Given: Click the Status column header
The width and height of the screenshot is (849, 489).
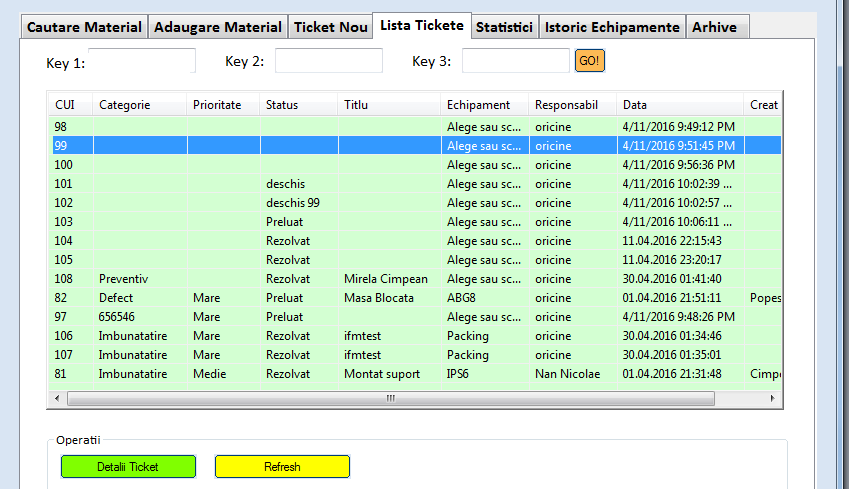Looking at the screenshot, I should (299, 105).
